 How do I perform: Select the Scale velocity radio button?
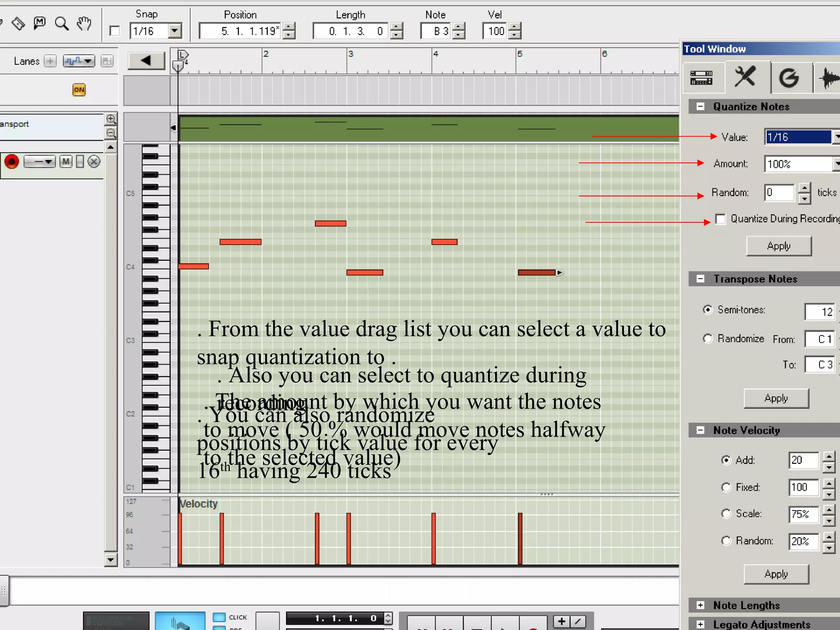(x=726, y=514)
